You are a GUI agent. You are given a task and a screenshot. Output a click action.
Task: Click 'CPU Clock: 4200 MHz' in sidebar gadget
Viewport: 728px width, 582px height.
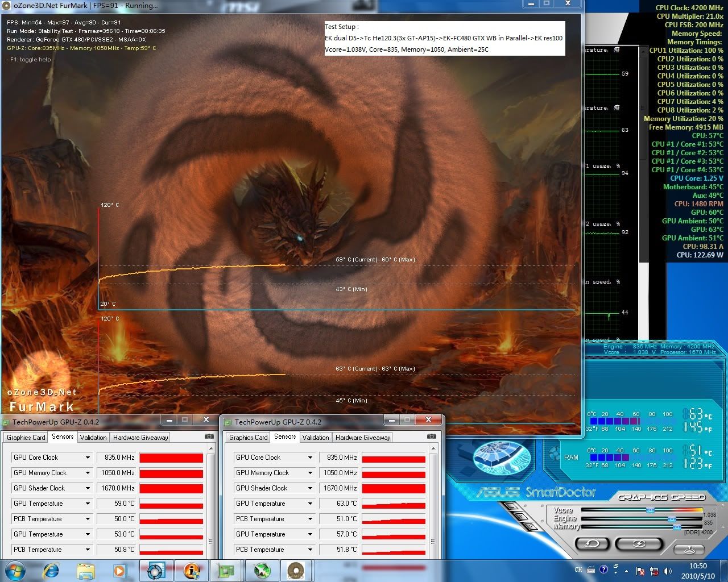click(x=689, y=8)
